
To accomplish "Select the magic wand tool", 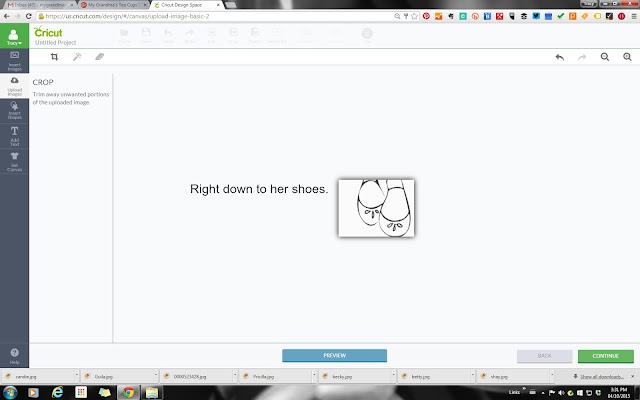I will click(77, 57).
